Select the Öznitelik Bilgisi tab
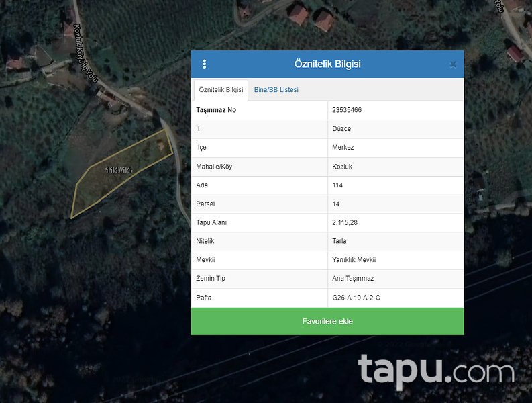 [221, 90]
